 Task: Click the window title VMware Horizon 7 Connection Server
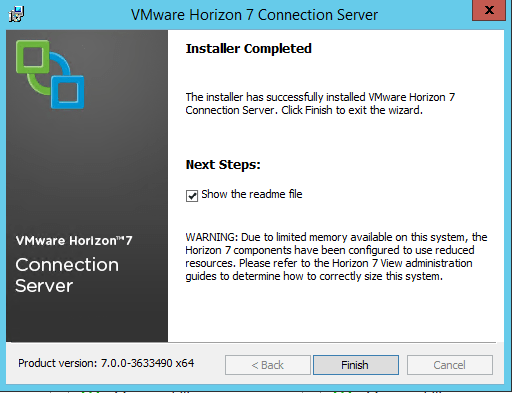click(254, 15)
